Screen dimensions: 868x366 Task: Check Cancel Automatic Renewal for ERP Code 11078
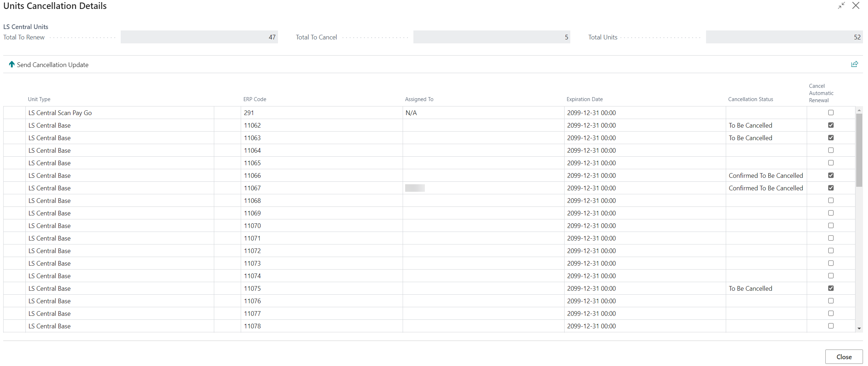click(x=831, y=326)
